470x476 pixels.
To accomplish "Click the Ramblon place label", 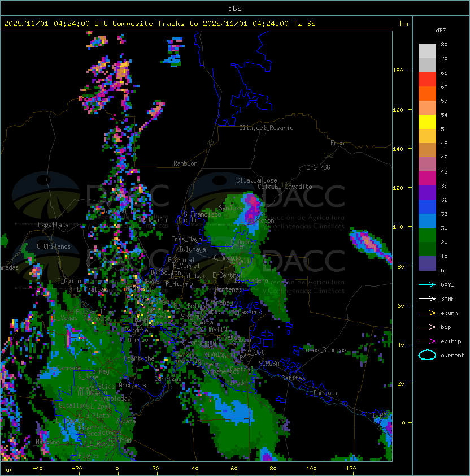I will click(185, 163).
